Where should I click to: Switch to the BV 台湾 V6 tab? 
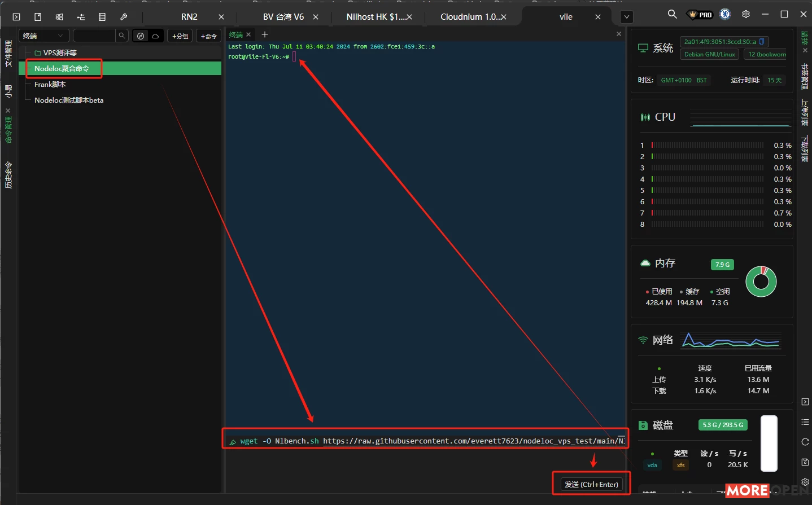click(282, 16)
